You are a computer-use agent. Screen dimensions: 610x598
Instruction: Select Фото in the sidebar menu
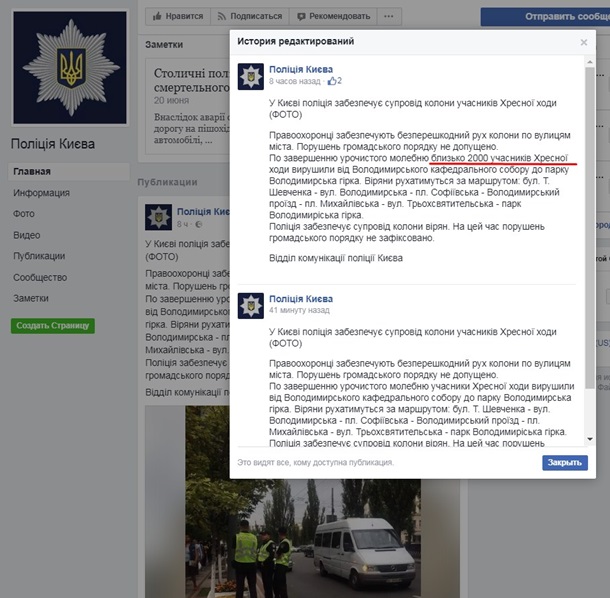tap(24, 214)
